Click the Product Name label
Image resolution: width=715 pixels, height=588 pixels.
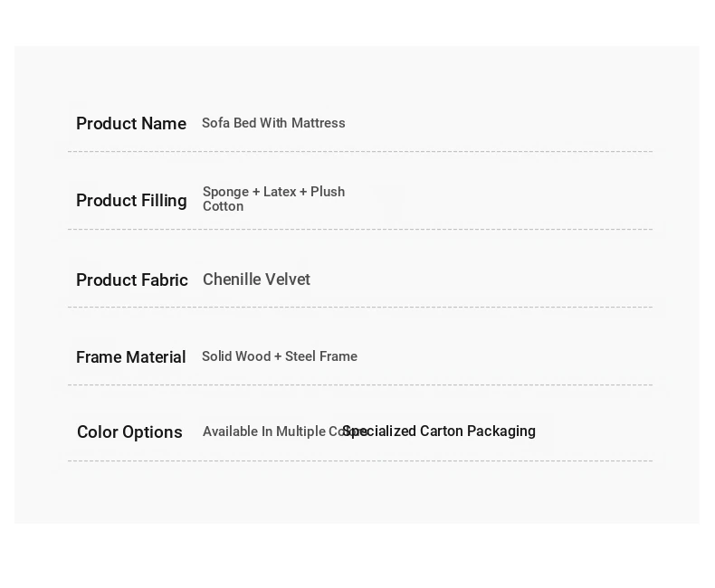click(x=131, y=124)
